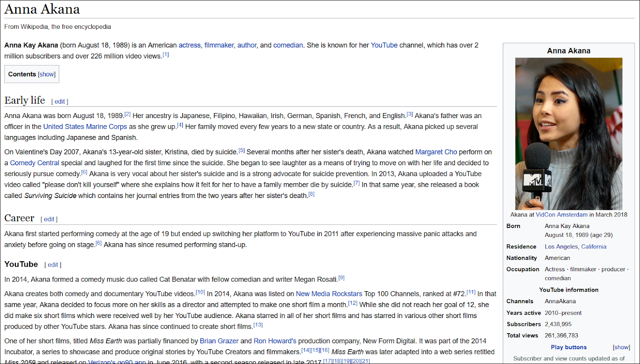Open the actress link in intro
This screenshot has height=364, width=640.
pos(190,45)
